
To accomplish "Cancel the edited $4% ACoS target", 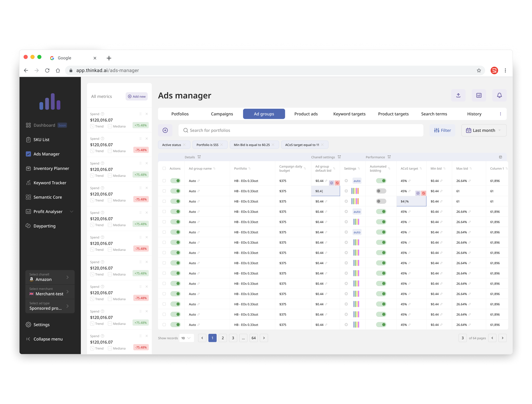I will point(424,193).
